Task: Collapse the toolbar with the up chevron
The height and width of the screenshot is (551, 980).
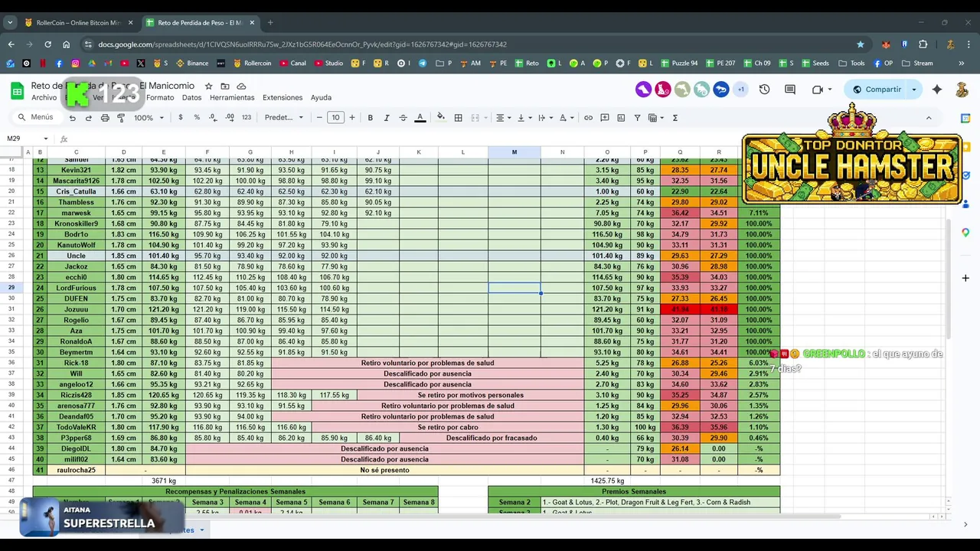Action: click(x=929, y=118)
